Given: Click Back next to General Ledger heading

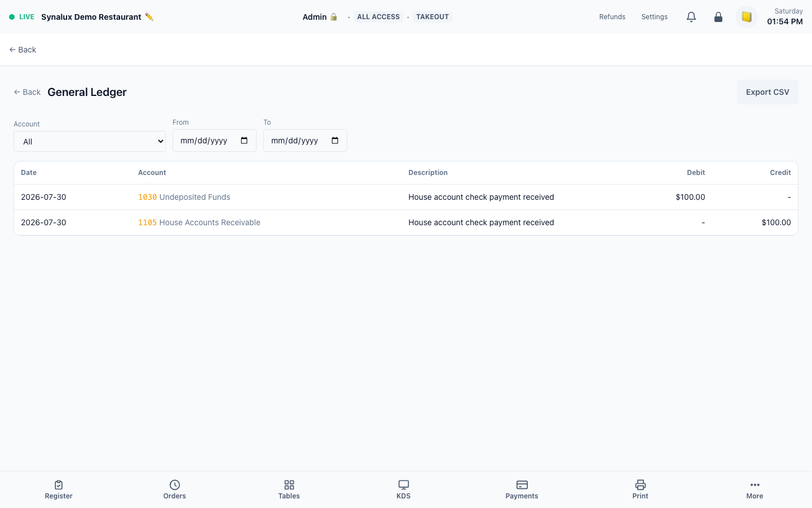Looking at the screenshot, I should pos(27,92).
